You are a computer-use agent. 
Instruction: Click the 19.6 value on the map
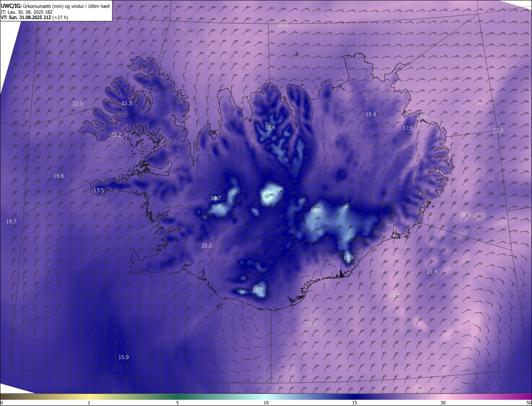[x=59, y=176]
